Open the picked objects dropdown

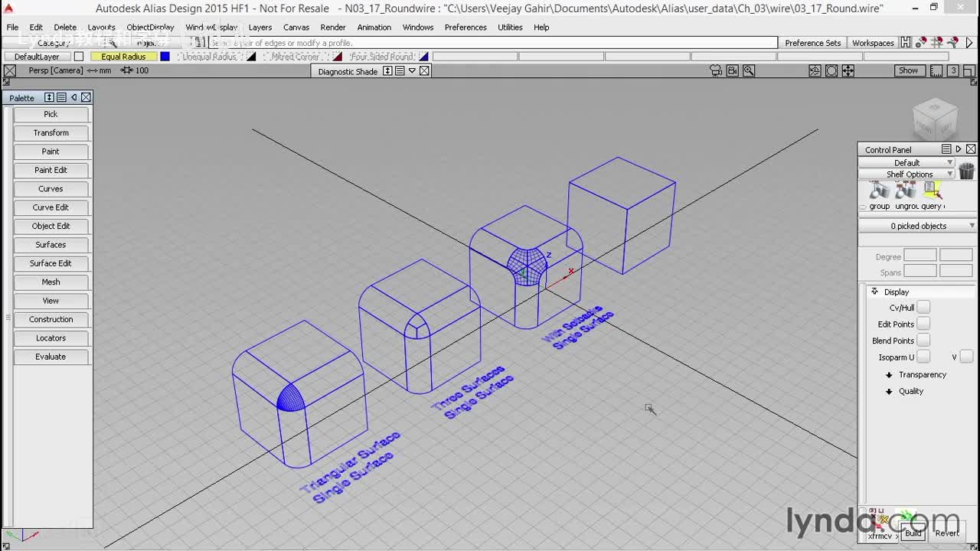918,226
